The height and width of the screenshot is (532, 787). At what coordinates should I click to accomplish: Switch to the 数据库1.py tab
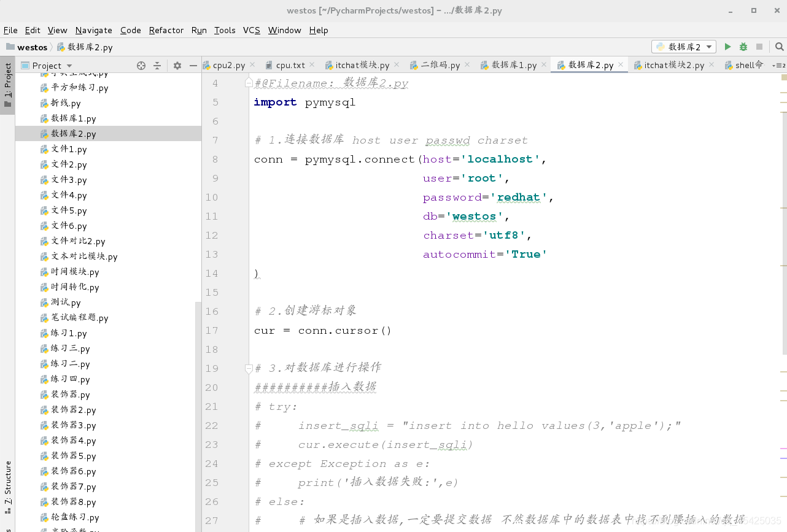[x=514, y=65]
